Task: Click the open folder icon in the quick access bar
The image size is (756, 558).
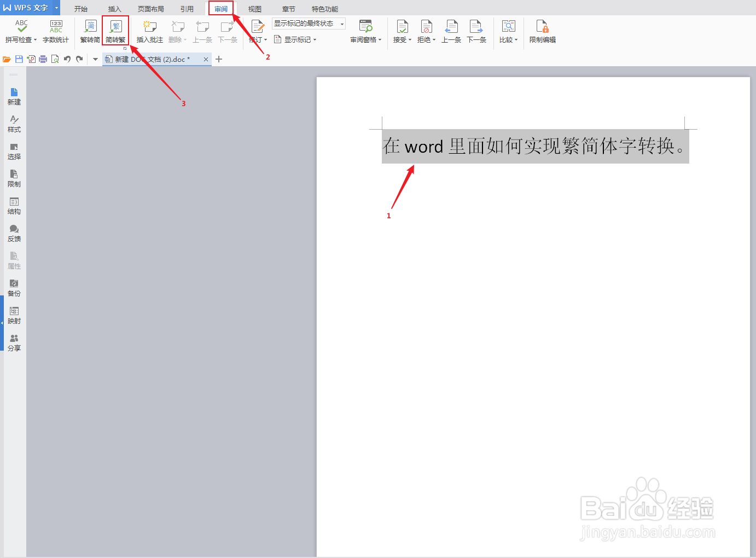Action: [x=7, y=59]
